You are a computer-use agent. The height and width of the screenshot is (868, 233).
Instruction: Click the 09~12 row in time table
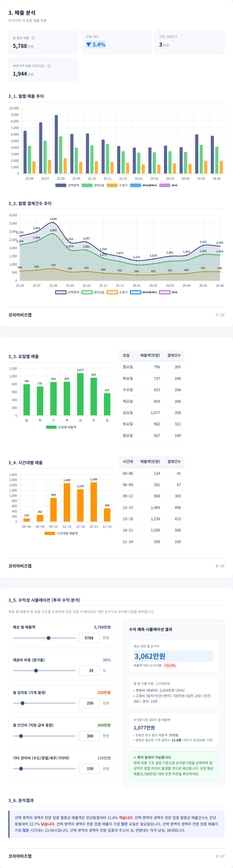coord(152,496)
